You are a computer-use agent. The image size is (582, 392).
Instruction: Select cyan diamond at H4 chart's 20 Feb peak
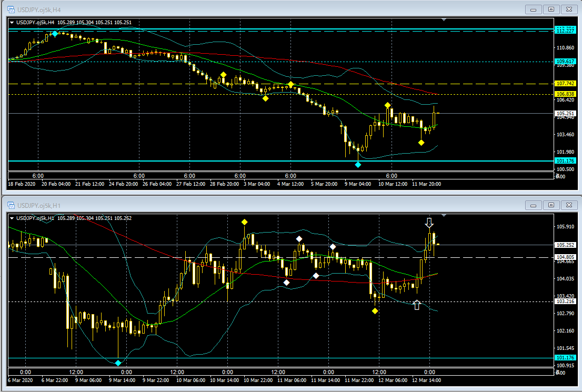click(55, 34)
